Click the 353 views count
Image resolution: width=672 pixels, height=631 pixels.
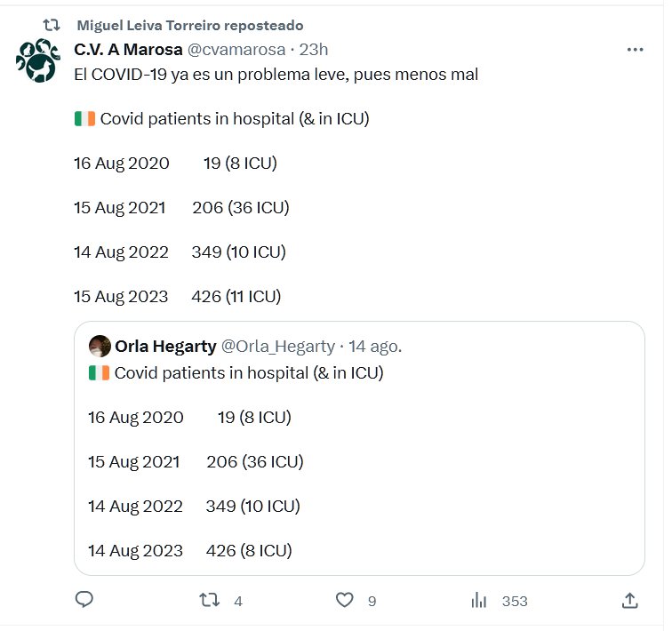515,602
